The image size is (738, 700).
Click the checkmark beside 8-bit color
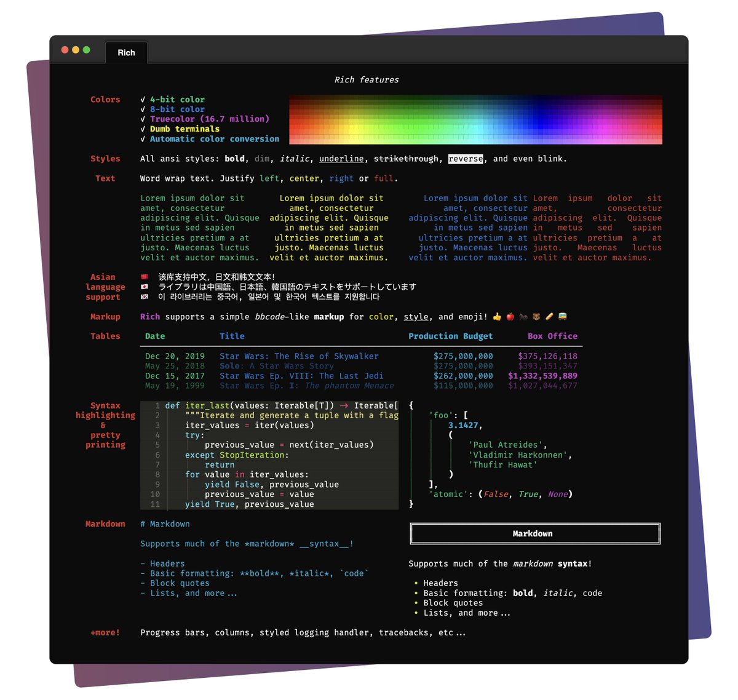click(x=143, y=109)
